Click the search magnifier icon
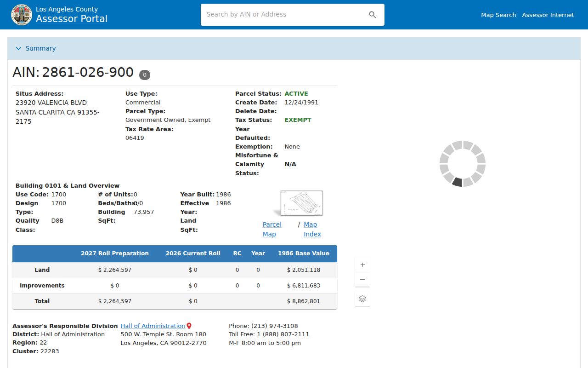This screenshot has height=368, width=588. pyautogui.click(x=373, y=15)
